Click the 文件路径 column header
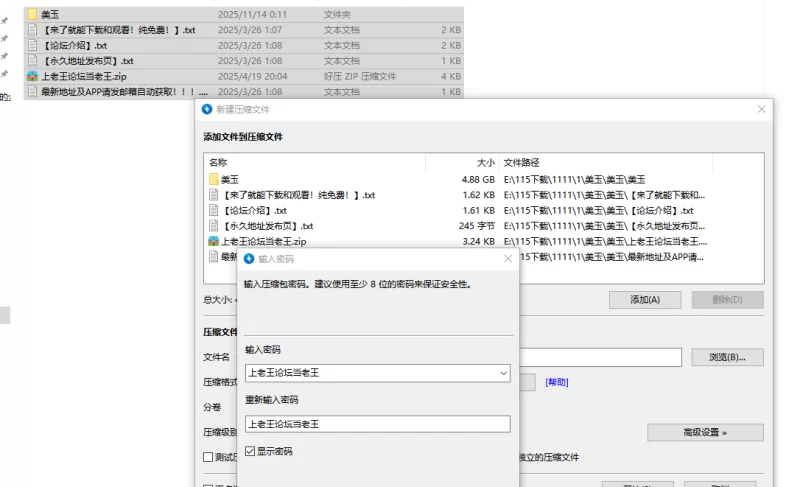Image resolution: width=800 pixels, height=487 pixels. [x=522, y=162]
